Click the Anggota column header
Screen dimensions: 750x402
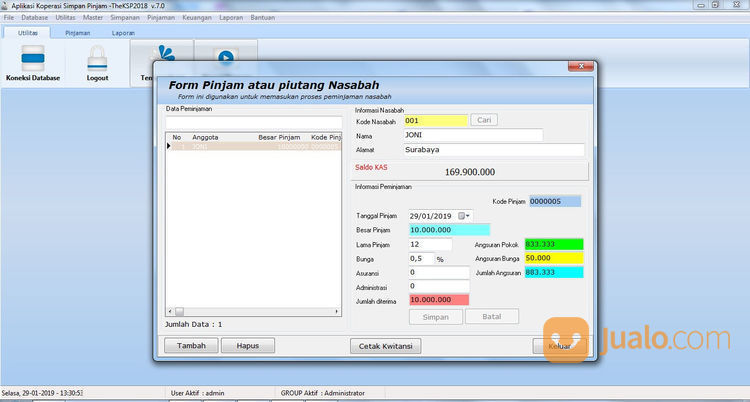coord(205,137)
